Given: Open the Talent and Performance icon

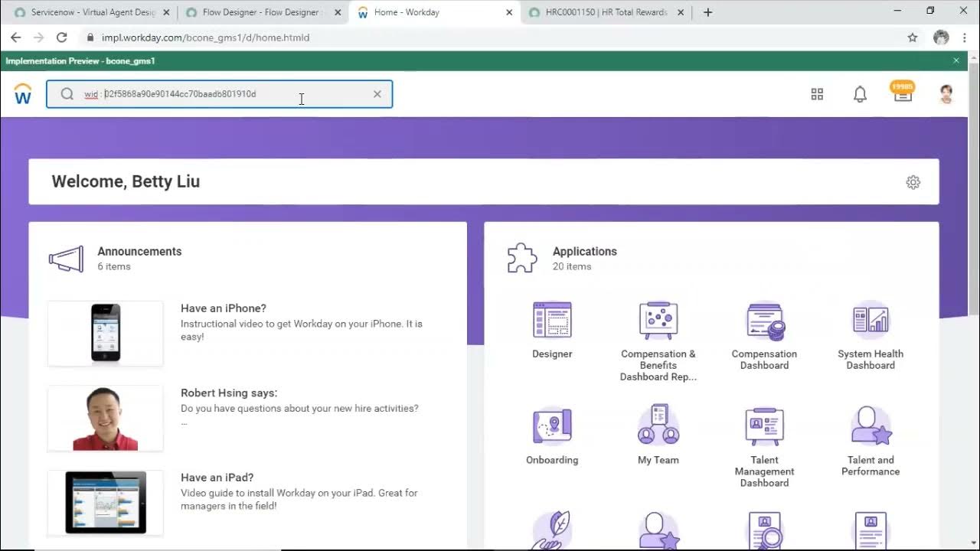Looking at the screenshot, I should point(871,425).
